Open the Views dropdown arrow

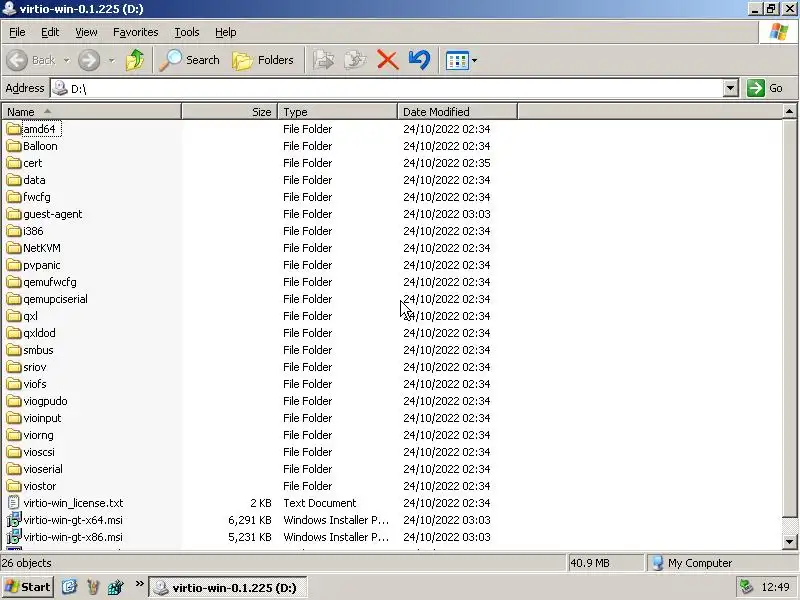(x=474, y=61)
